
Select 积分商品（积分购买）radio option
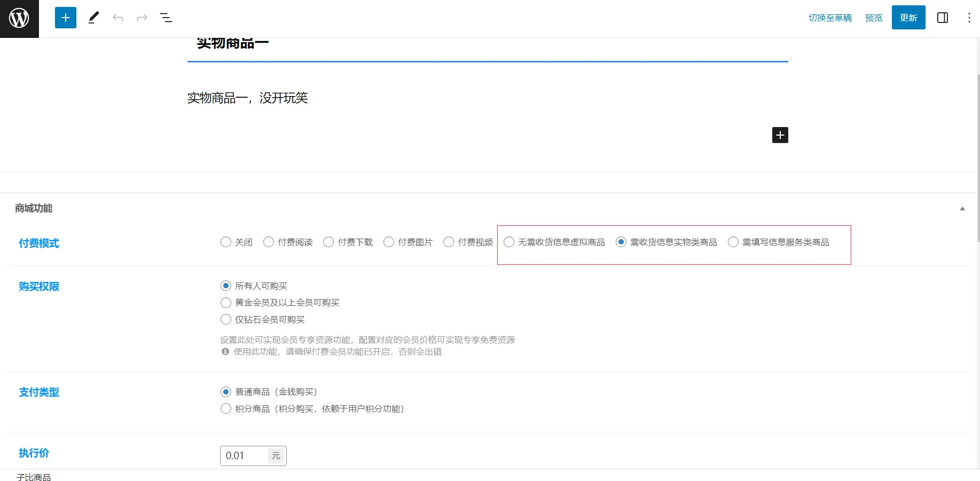pos(226,409)
